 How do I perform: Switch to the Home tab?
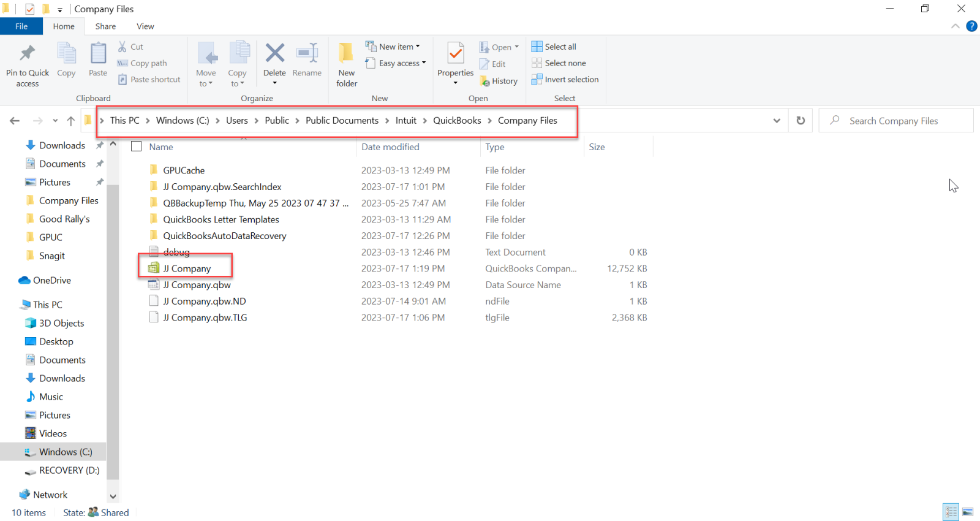(x=64, y=26)
